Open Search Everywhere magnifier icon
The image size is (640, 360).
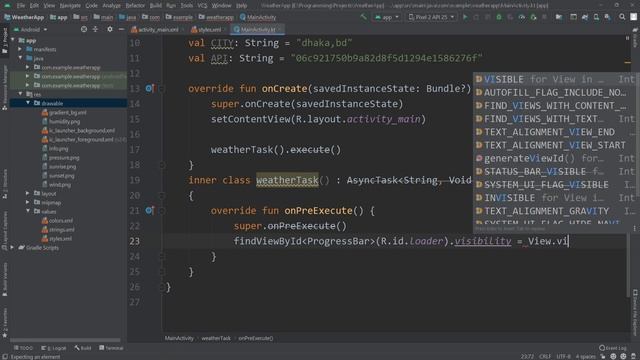coord(622,17)
